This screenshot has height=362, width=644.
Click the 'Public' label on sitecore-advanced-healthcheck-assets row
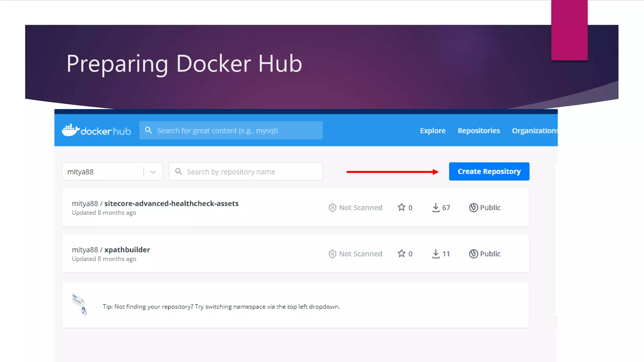pyautogui.click(x=490, y=207)
